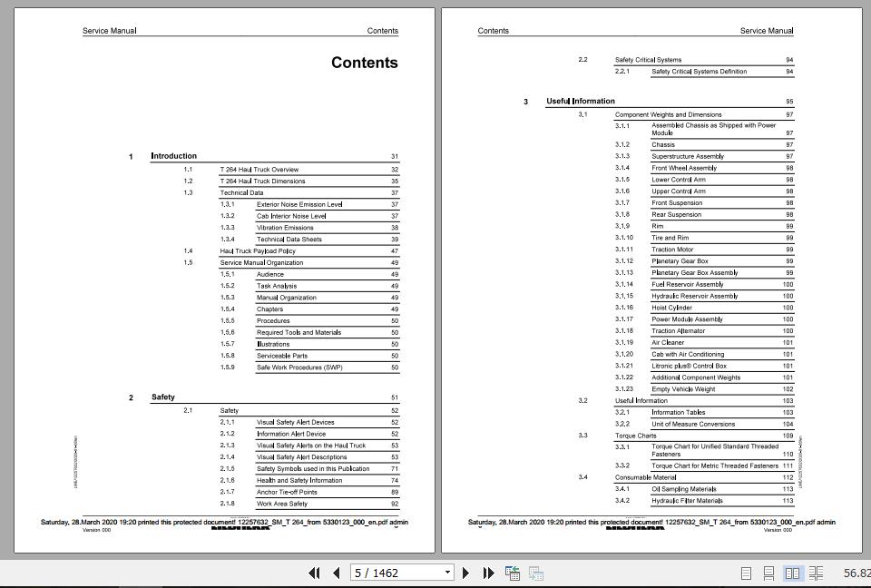Viewport: 871px width, 588px height.
Task: Open the page number dropdown arrow
Action: (x=447, y=573)
